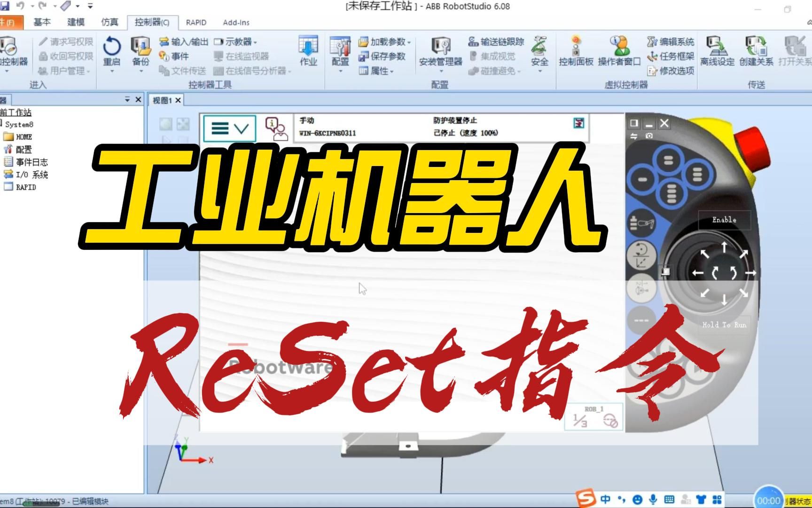Open the Sogou soft keyboard
Image resolution: width=812 pixels, height=508 pixels.
pyautogui.click(x=669, y=500)
